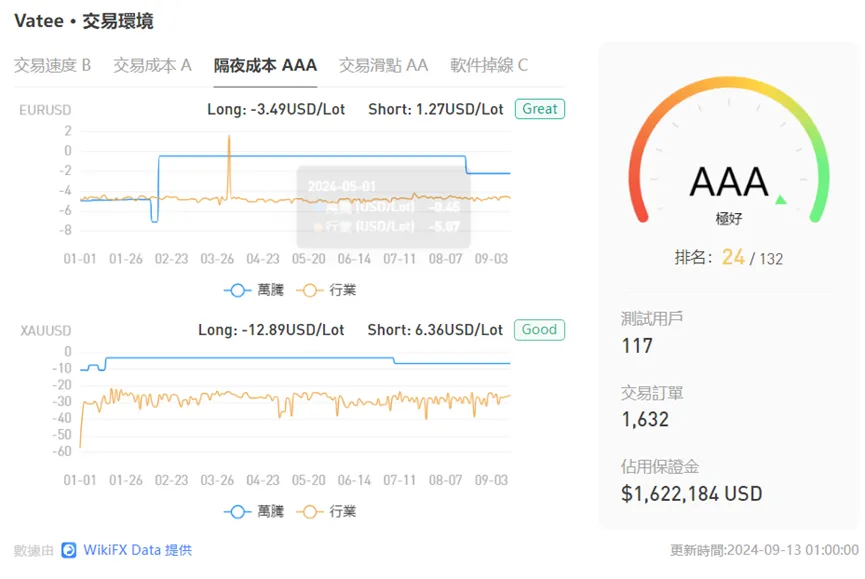This screenshot has width=865, height=579.
Task: Toggle 萬騰 series in EURUSD legend
Action: tap(254, 290)
